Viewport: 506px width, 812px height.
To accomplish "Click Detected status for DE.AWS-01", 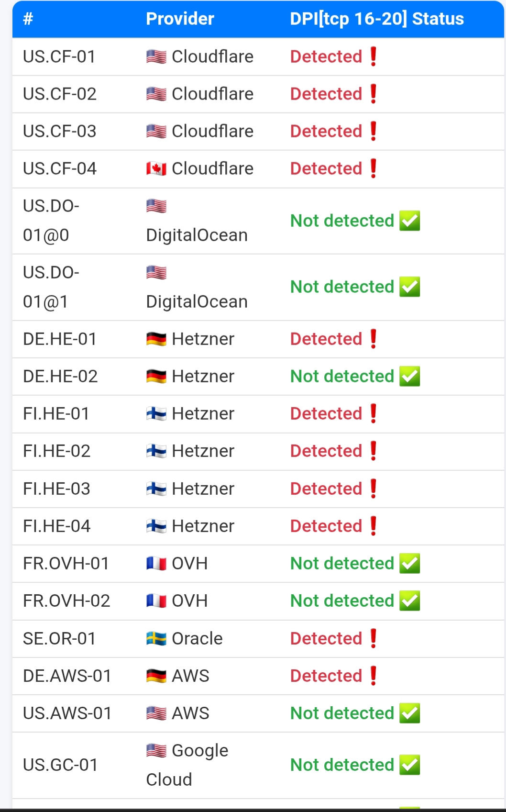I will [326, 676].
